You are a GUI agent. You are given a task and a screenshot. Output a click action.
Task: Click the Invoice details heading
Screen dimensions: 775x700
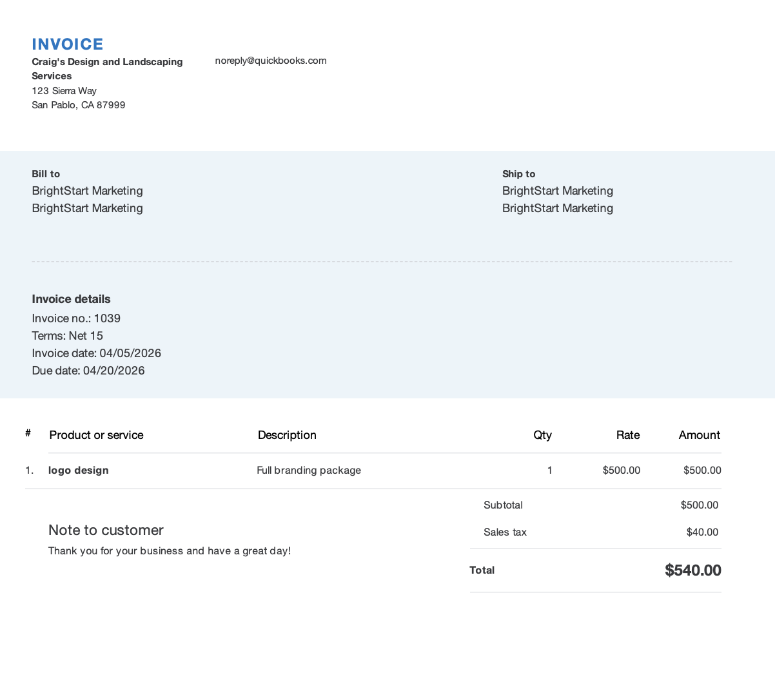point(71,299)
